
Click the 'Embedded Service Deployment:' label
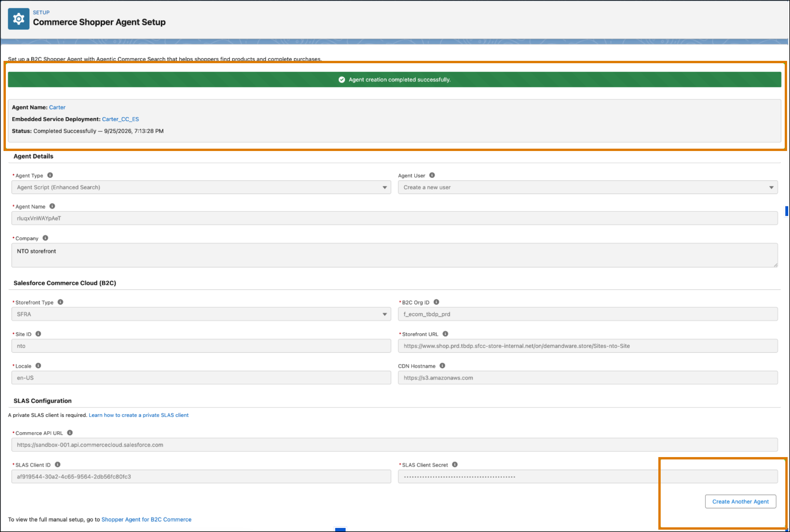(56, 119)
